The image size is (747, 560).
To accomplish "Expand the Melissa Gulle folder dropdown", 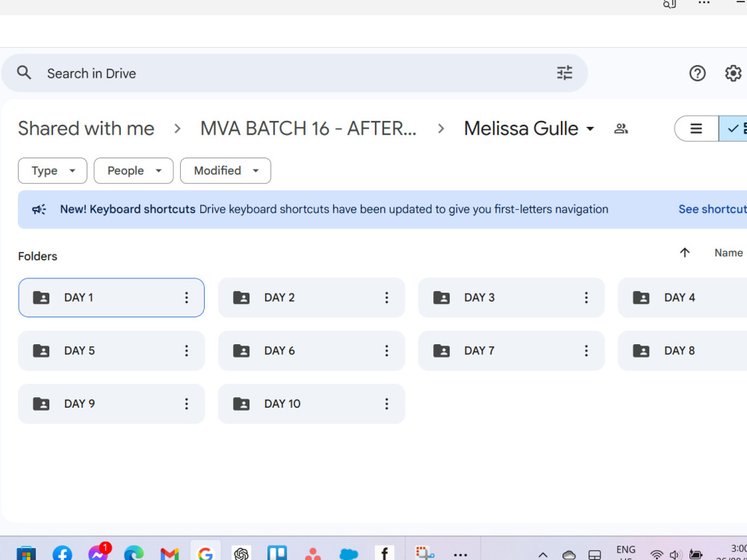I will [590, 129].
